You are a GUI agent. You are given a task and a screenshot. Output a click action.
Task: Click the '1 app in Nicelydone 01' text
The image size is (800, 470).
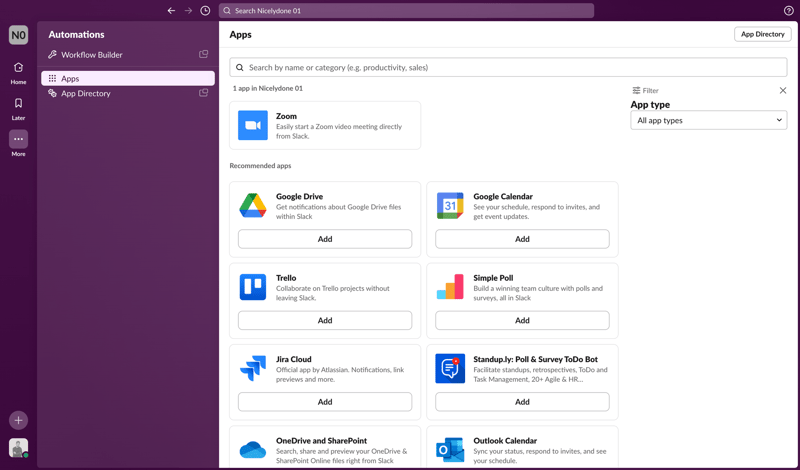[x=268, y=88]
